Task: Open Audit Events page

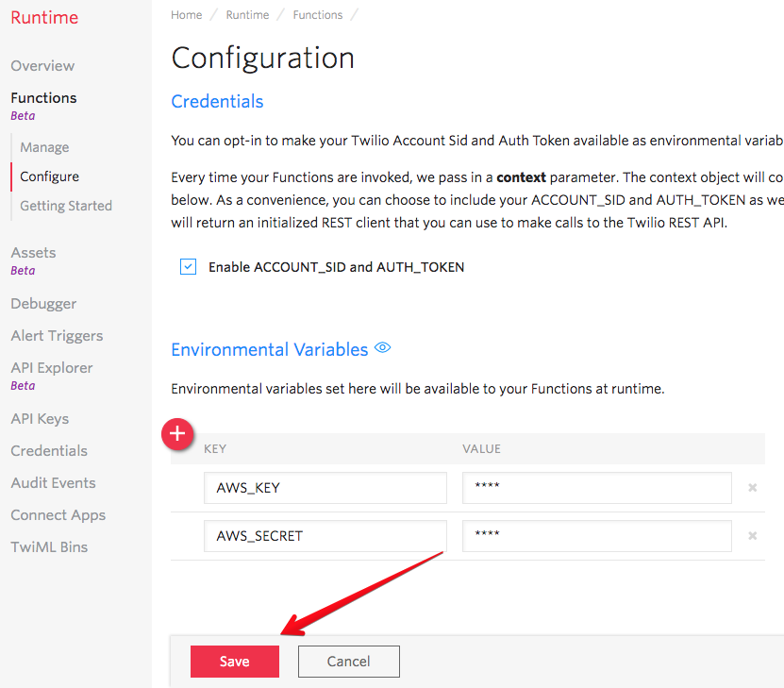Action: point(53,482)
